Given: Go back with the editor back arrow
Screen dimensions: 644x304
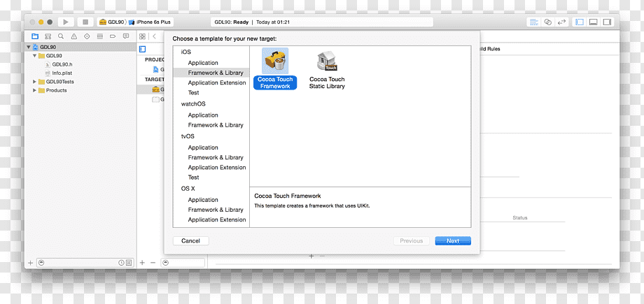Looking at the screenshot, I should [155, 36].
